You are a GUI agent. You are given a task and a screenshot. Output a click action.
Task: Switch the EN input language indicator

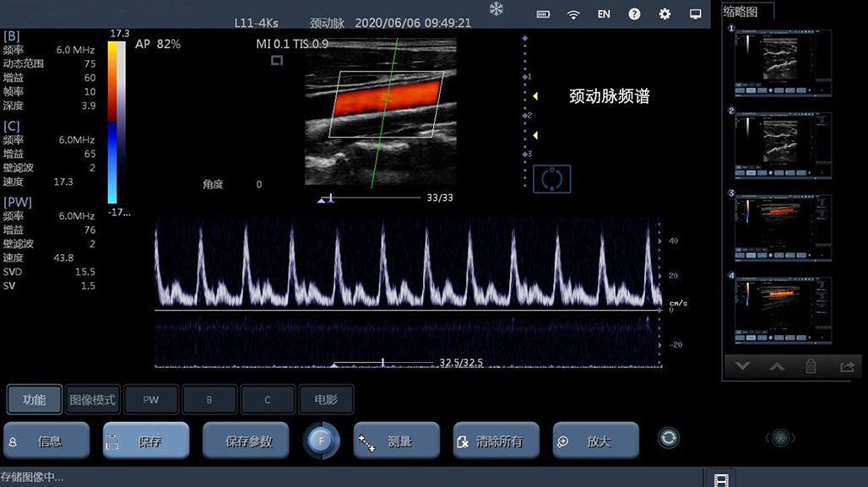click(x=604, y=14)
